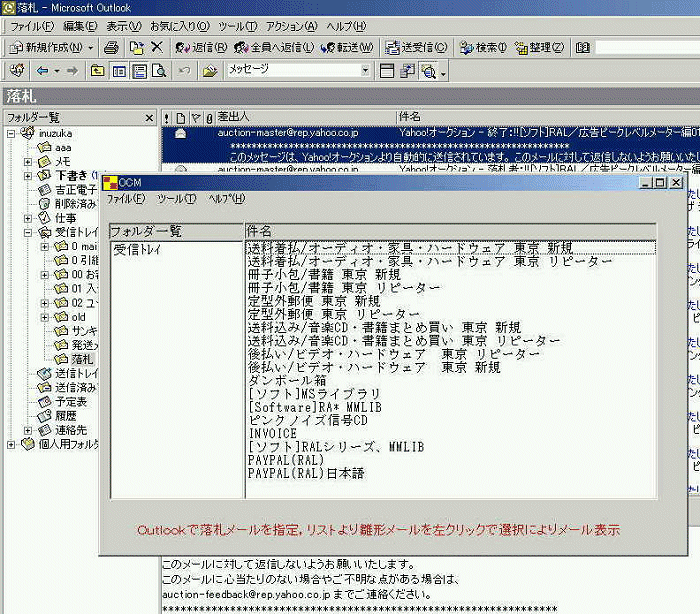Click the Up One Level folder icon
This screenshot has width=700, height=614.
pos(98,71)
